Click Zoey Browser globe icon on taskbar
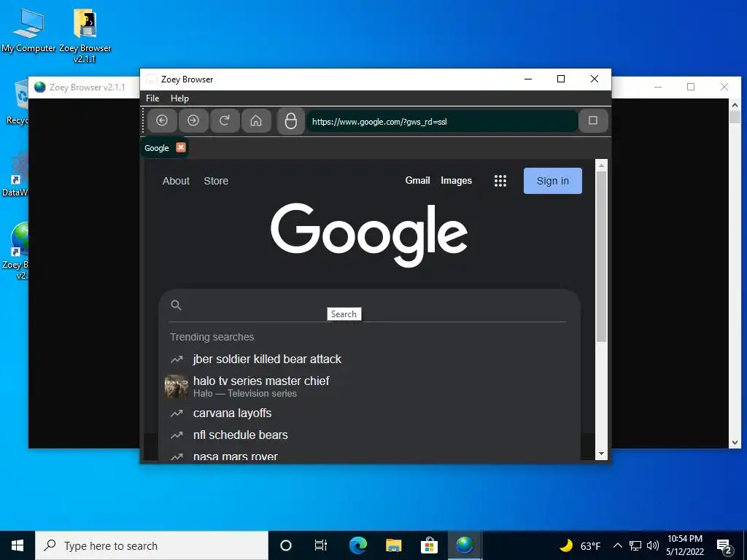The height and width of the screenshot is (560, 747). [465, 545]
